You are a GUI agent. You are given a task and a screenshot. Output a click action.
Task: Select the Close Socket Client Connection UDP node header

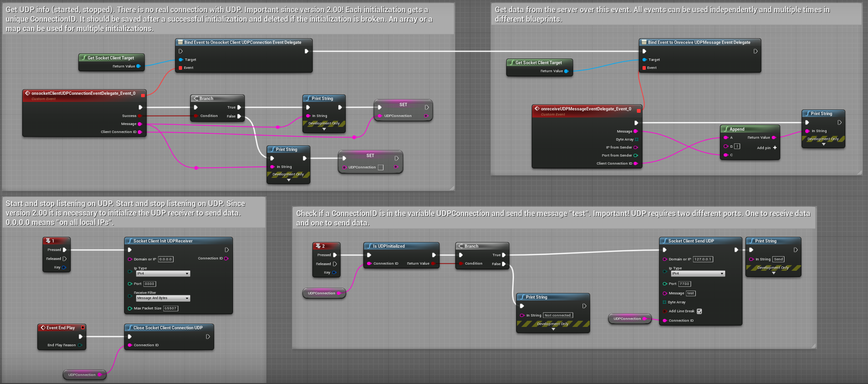[167, 327]
